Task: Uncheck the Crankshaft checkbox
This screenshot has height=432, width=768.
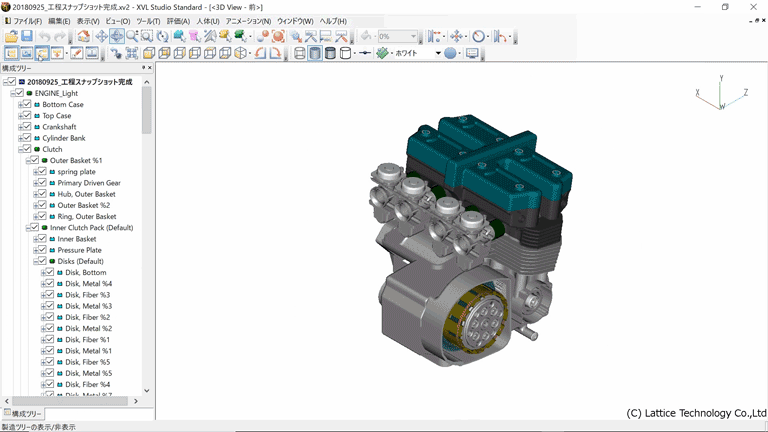Action: tap(27, 127)
